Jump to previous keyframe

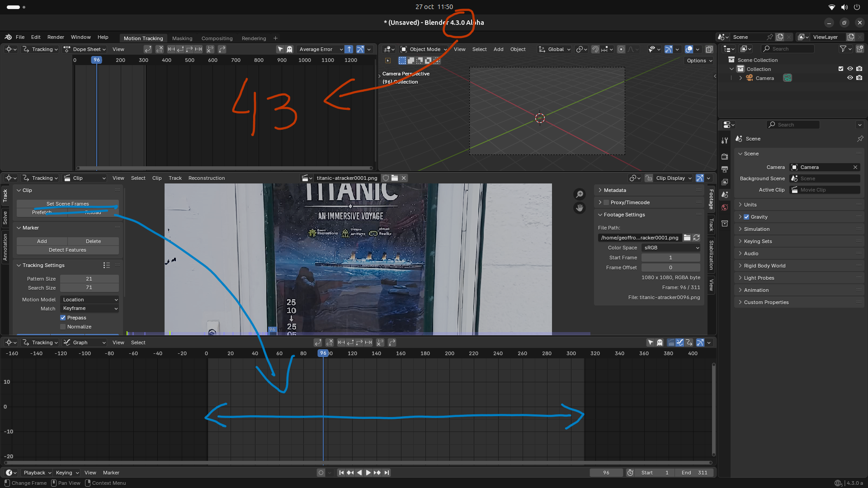tap(350, 473)
